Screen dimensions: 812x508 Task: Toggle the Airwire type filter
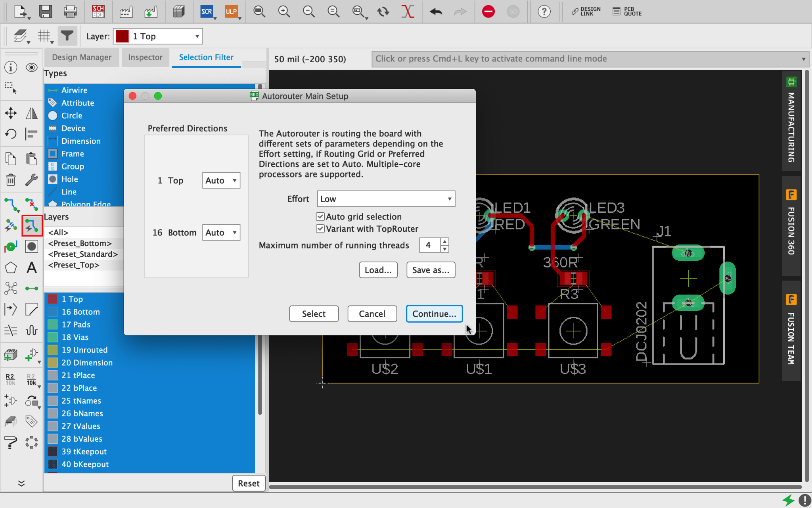click(x=74, y=90)
